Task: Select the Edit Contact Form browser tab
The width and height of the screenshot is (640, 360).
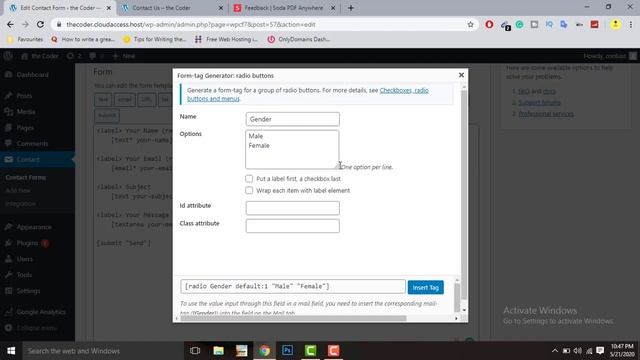Action: tap(60, 8)
